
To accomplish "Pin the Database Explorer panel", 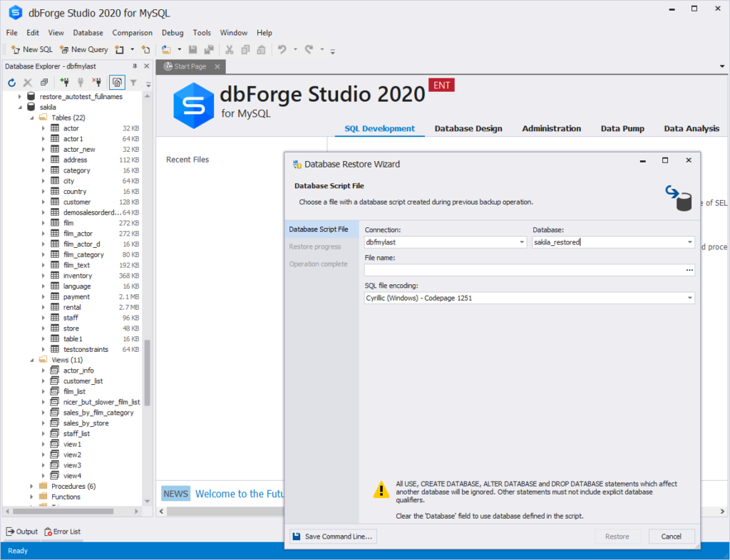I will tap(135, 66).
